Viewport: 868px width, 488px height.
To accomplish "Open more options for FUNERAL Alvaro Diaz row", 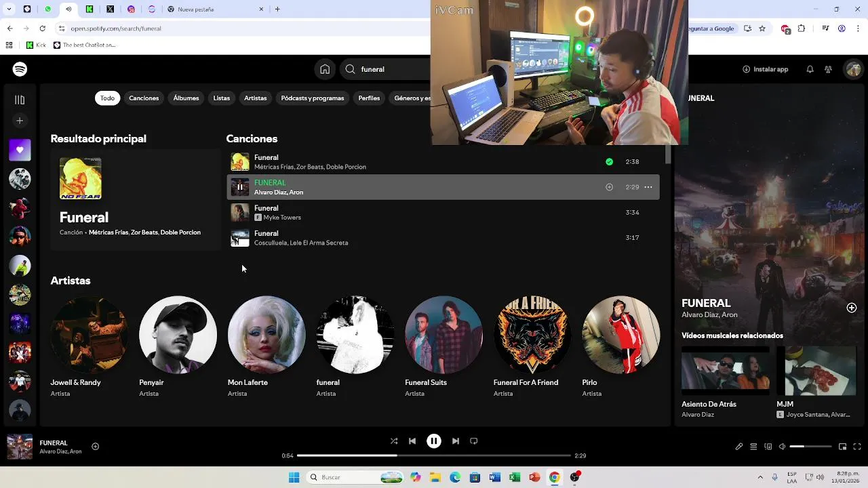I will (648, 187).
